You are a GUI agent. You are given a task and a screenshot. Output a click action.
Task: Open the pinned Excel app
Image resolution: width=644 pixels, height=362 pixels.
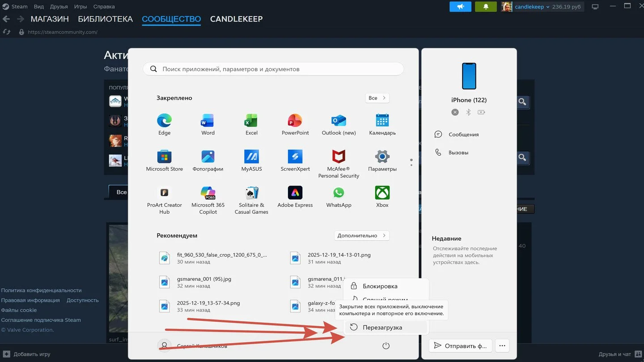pyautogui.click(x=251, y=124)
